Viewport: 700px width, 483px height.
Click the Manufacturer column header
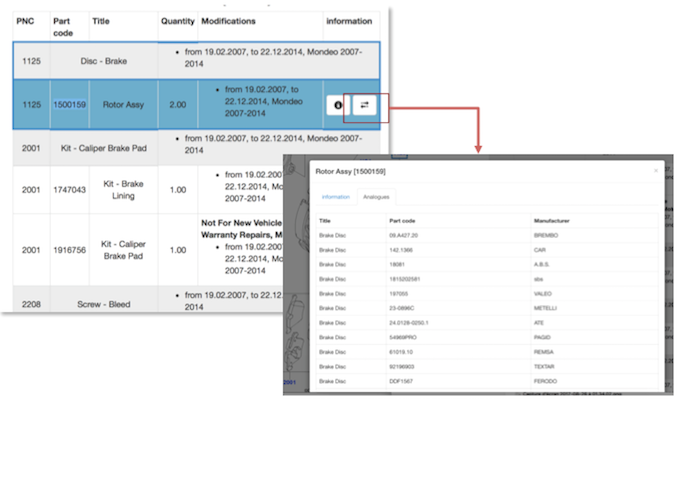[552, 221]
